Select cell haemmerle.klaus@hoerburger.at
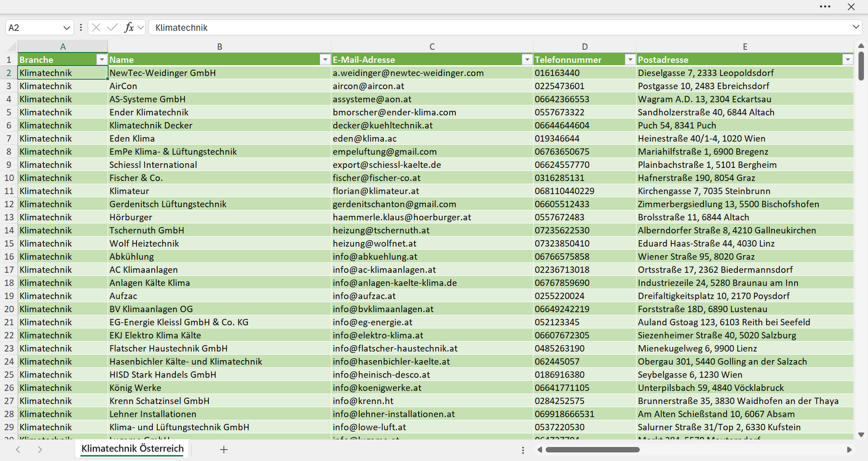 point(432,217)
